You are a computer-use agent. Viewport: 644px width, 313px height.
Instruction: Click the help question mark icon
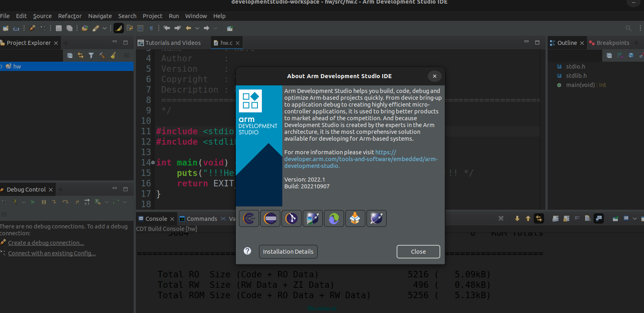click(x=247, y=251)
